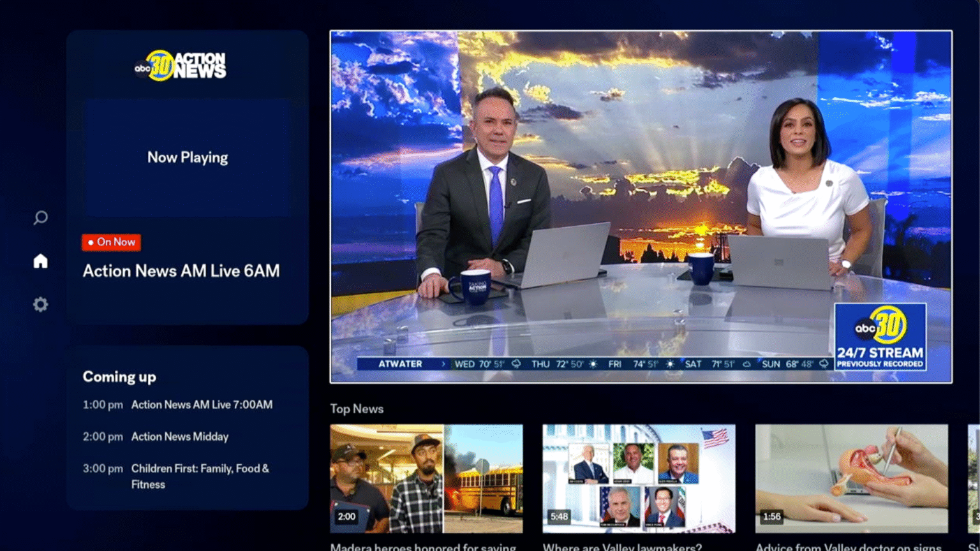Open Action News AM Live 6AM details
This screenshot has height=551, width=980.
(181, 270)
